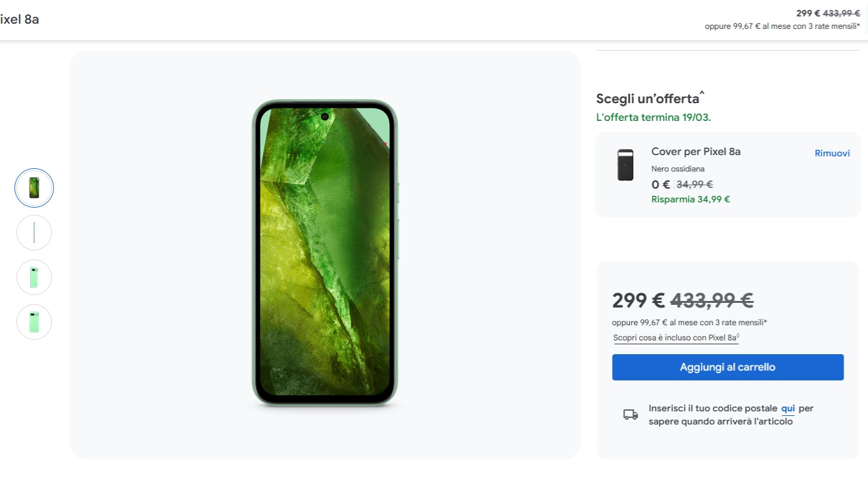Image resolution: width=868 pixels, height=502 pixels.
Task: Click the top-bar 299 € price
Action: point(808,13)
